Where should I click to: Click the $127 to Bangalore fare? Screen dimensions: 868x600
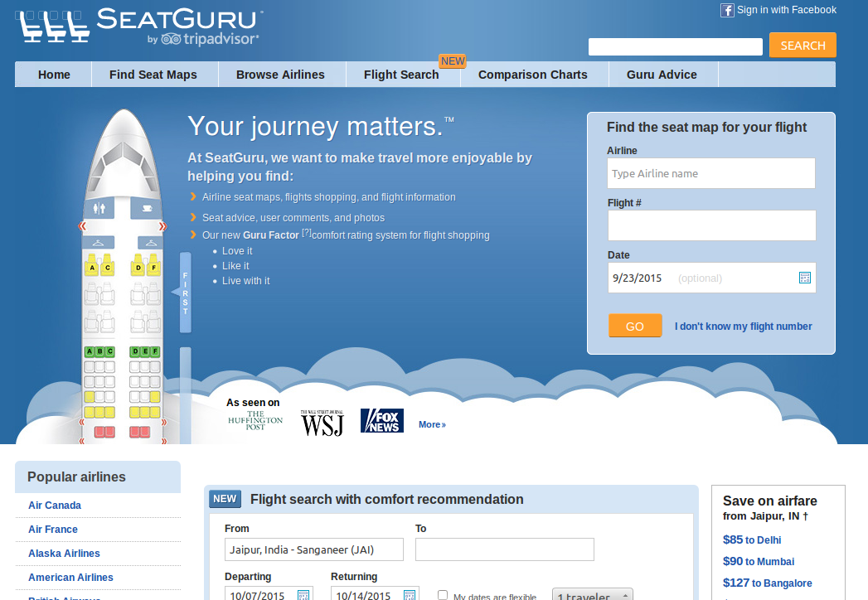click(767, 583)
